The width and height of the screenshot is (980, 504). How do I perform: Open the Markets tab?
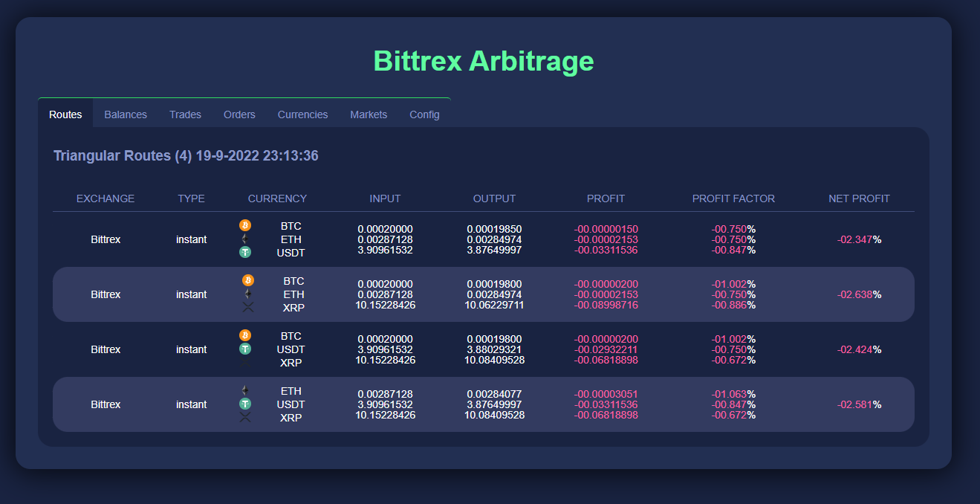369,114
